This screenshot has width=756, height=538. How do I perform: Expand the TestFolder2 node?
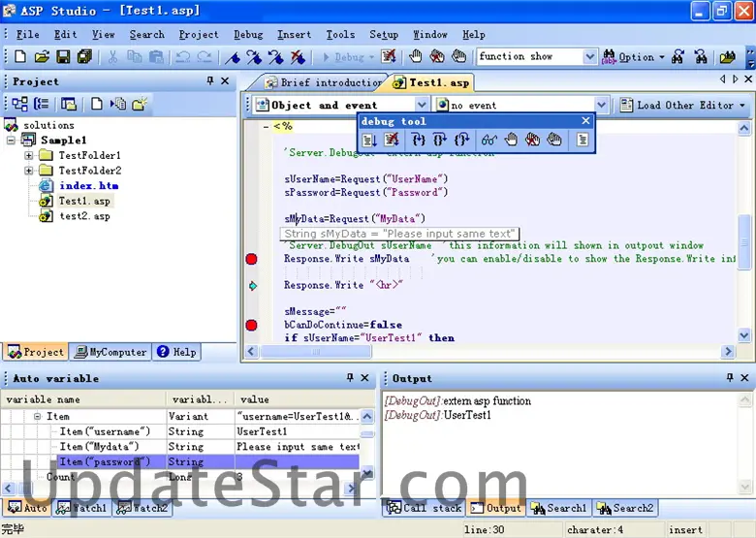click(x=29, y=171)
